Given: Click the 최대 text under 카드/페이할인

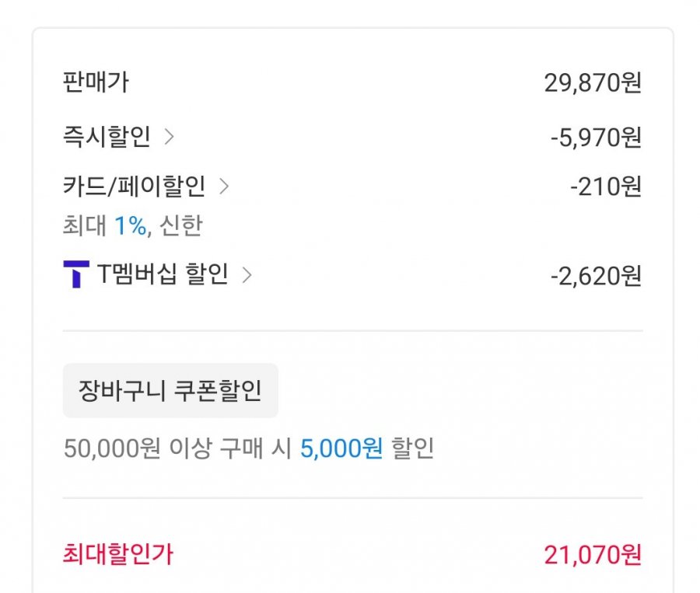Looking at the screenshot, I should tap(84, 225).
